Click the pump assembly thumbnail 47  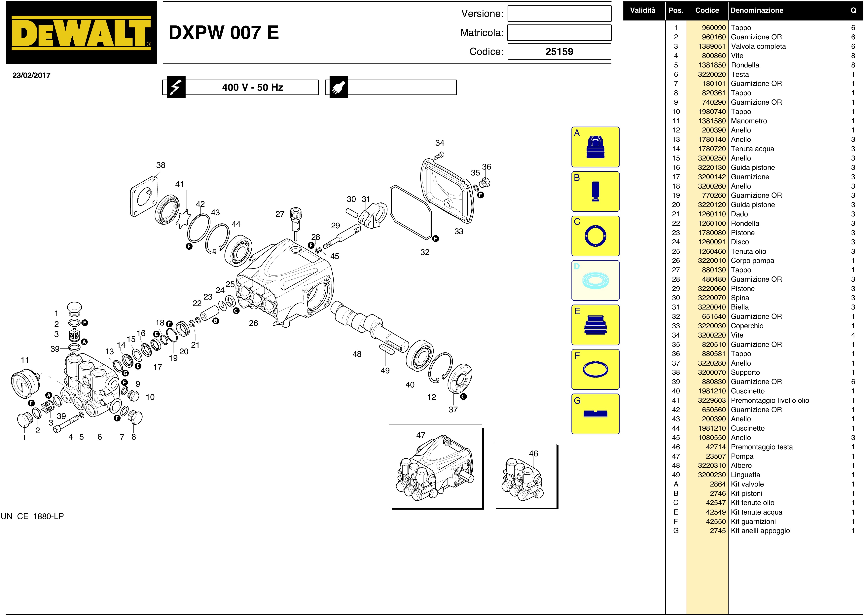coord(435,466)
